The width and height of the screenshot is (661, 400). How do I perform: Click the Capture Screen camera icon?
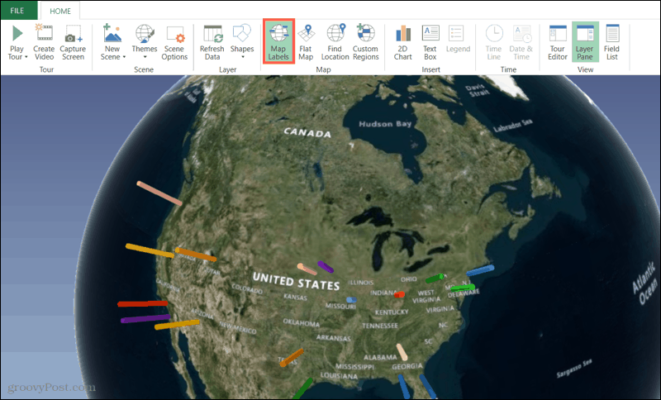[x=73, y=35]
